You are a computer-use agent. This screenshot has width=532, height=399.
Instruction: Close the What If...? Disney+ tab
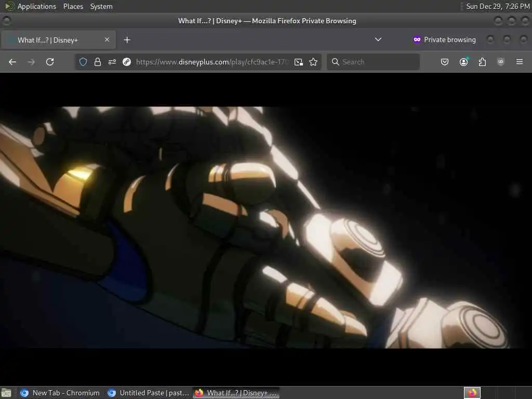[107, 39]
